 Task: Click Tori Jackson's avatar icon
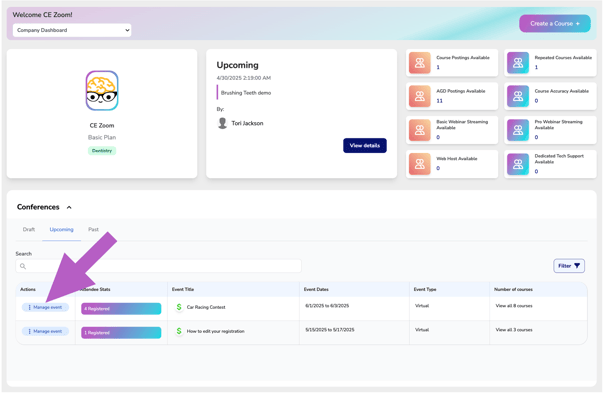(222, 123)
